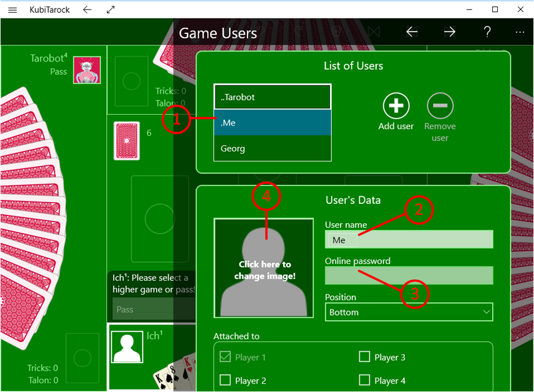Screen dimensions: 534x392
Task: Open help question mark icon
Action: click(x=487, y=32)
